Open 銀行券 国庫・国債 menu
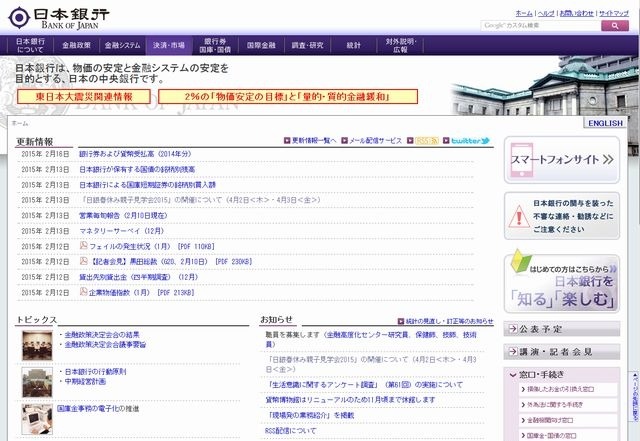 (x=215, y=45)
